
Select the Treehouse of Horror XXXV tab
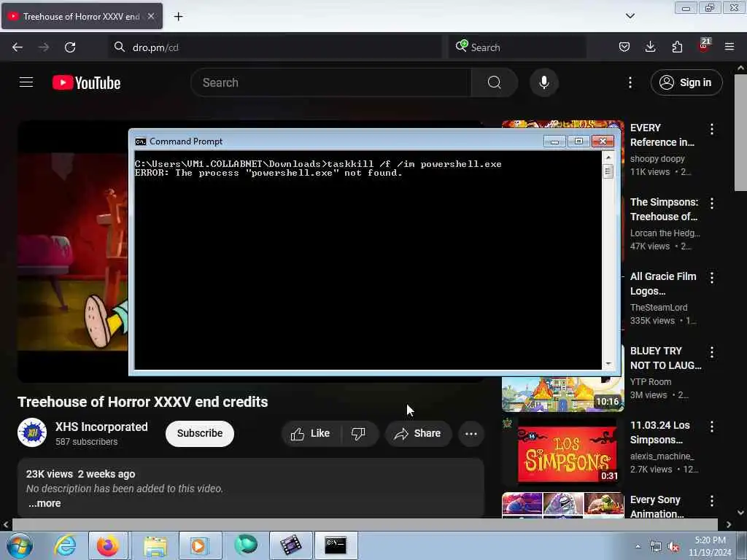click(x=82, y=17)
